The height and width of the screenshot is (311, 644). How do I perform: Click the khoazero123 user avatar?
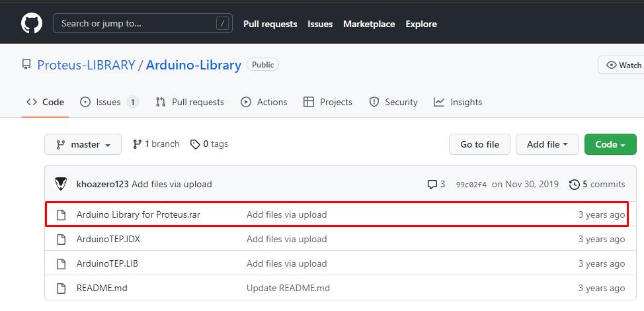(61, 184)
